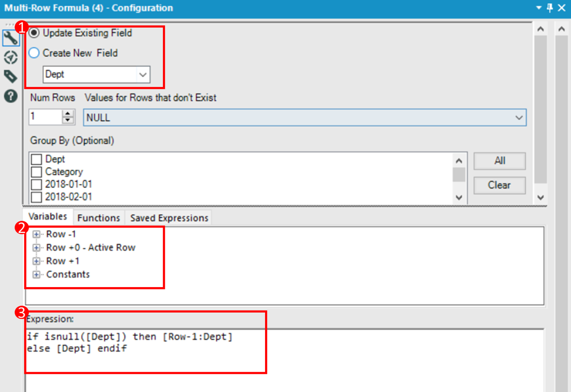Screen dimensions: 571x392
Task: Click the panel scrollbar down arrow
Action: click(x=541, y=197)
